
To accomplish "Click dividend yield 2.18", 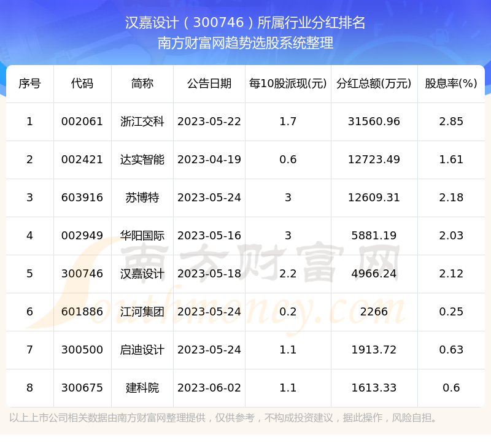I will click(x=451, y=198).
